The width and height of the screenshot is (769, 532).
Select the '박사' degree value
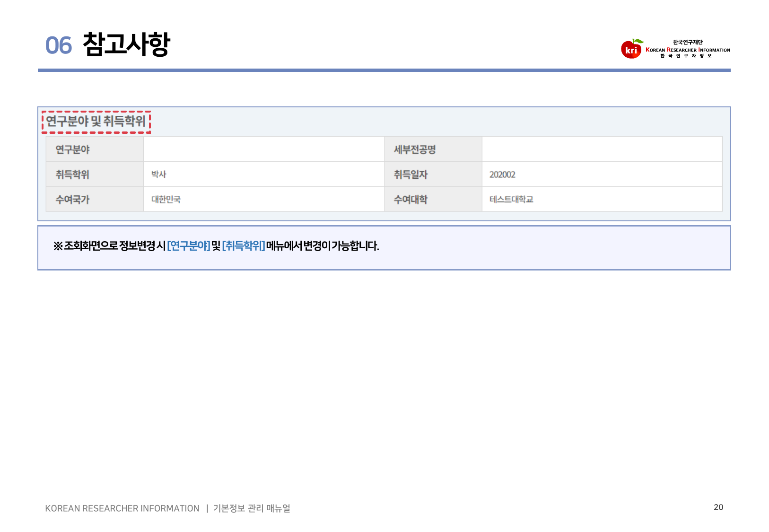pyautogui.click(x=159, y=174)
